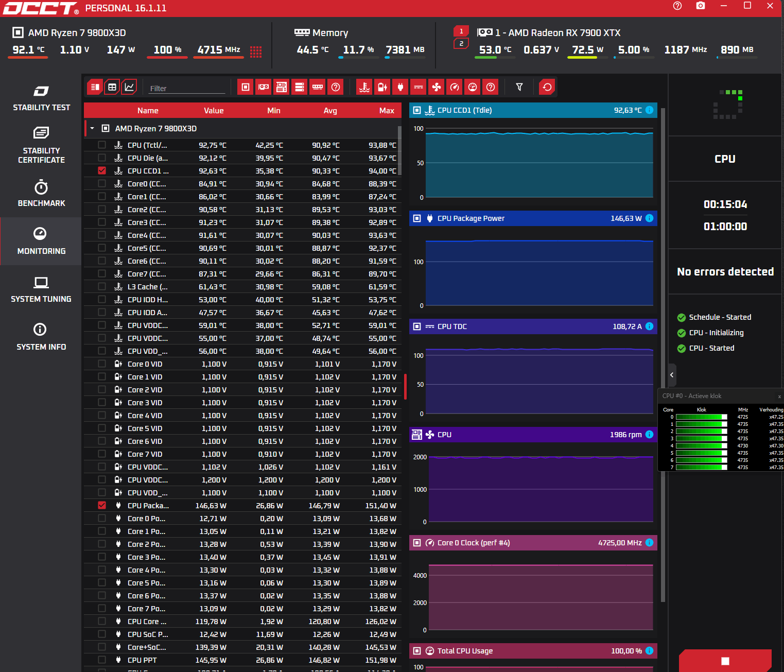784x672 pixels.
Task: Uncheck the CPU Package power checkbox
Action: click(102, 506)
